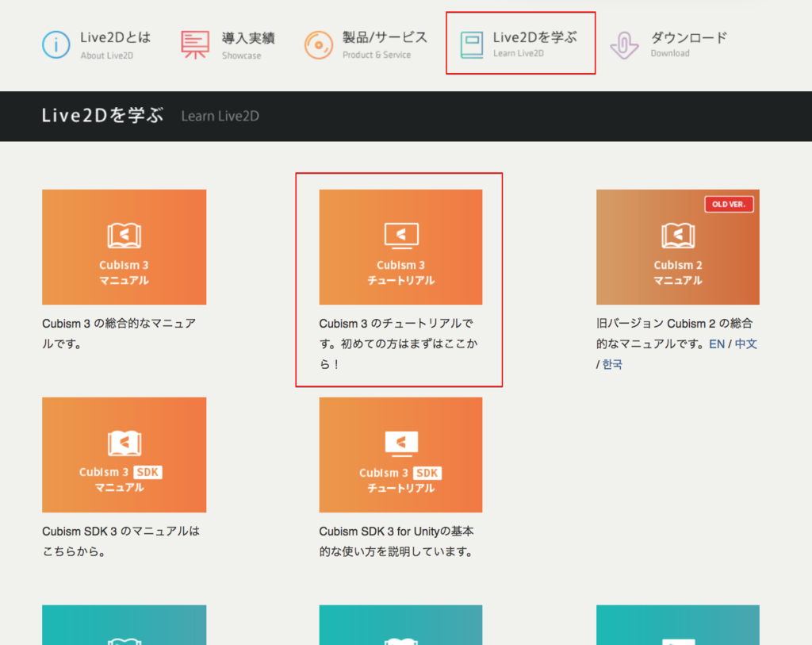This screenshot has width=812, height=645.
Task: Click the OLD VER. badge on Cubism 2 tile
Action: [729, 204]
